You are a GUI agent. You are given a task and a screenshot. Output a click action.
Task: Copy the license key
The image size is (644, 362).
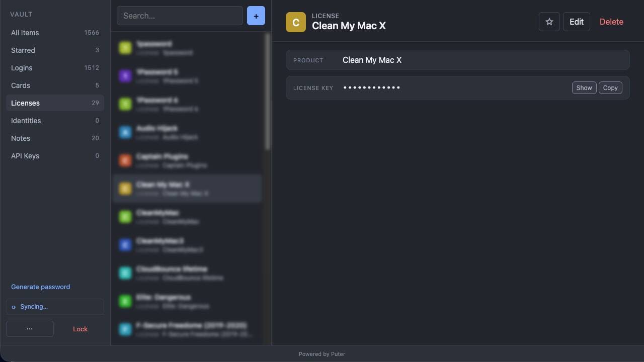[610, 87]
